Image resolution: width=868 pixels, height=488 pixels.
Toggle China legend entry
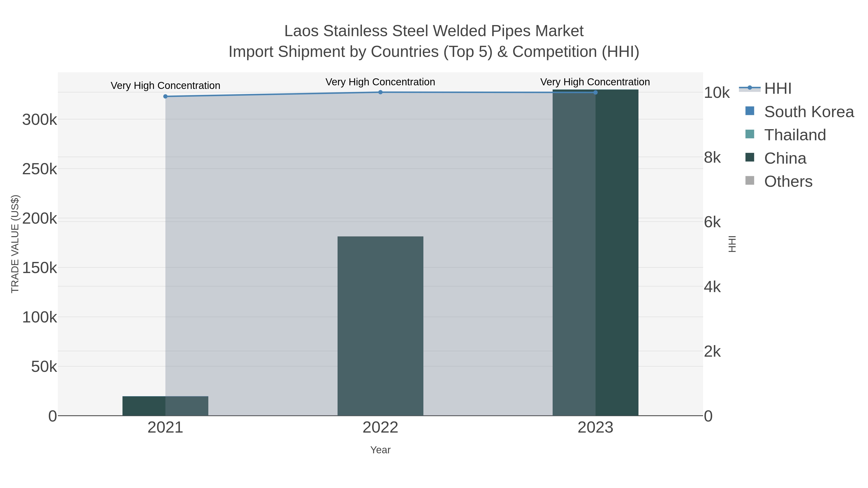tap(775, 158)
